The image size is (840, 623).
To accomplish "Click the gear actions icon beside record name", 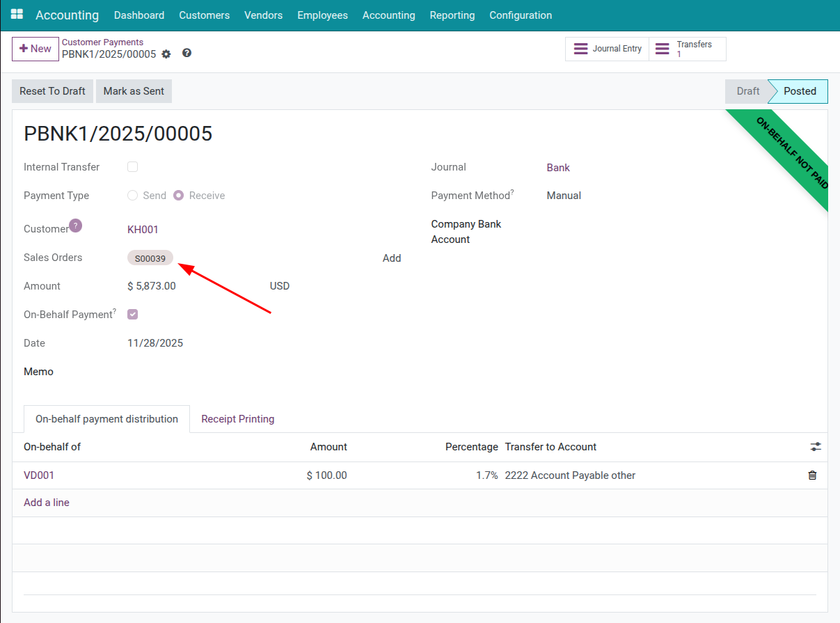I will pos(166,54).
